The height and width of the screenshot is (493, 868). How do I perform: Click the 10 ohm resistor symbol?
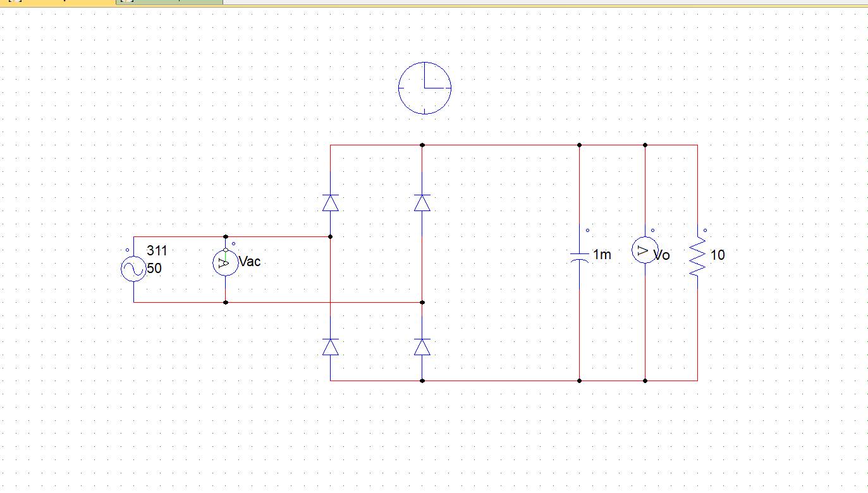(697, 256)
